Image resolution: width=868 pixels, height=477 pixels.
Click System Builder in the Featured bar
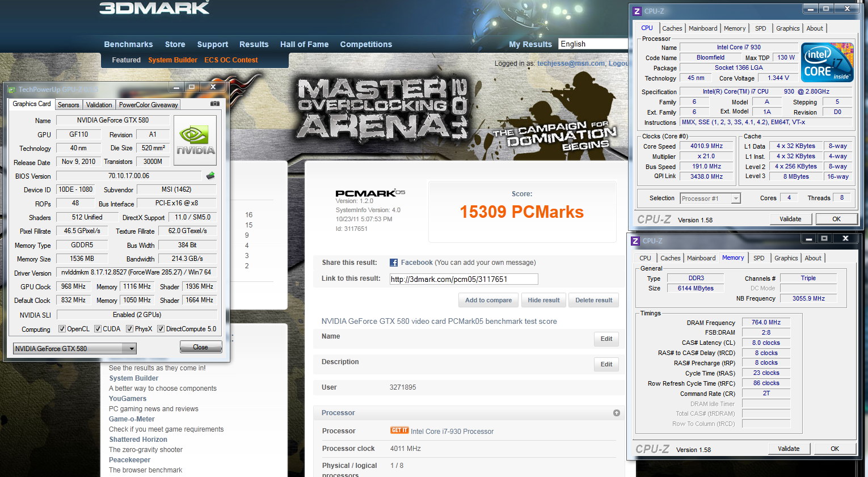173,60
